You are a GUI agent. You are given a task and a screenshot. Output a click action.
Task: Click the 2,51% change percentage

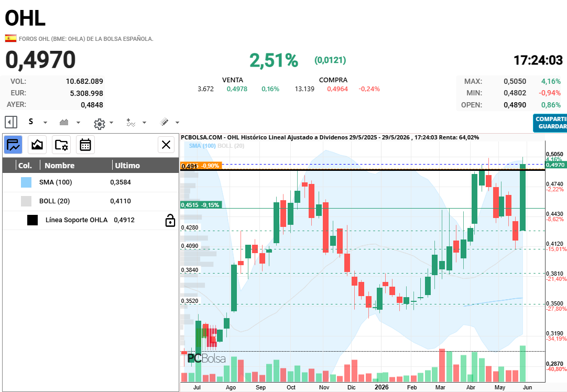click(x=274, y=60)
